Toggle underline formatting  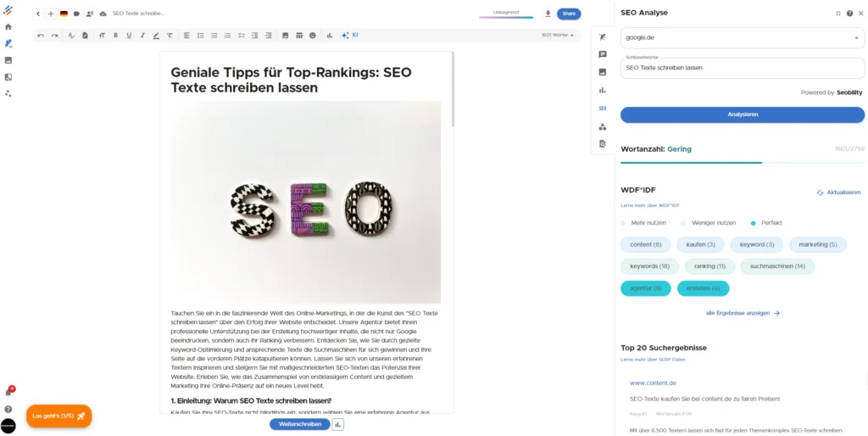(x=129, y=36)
